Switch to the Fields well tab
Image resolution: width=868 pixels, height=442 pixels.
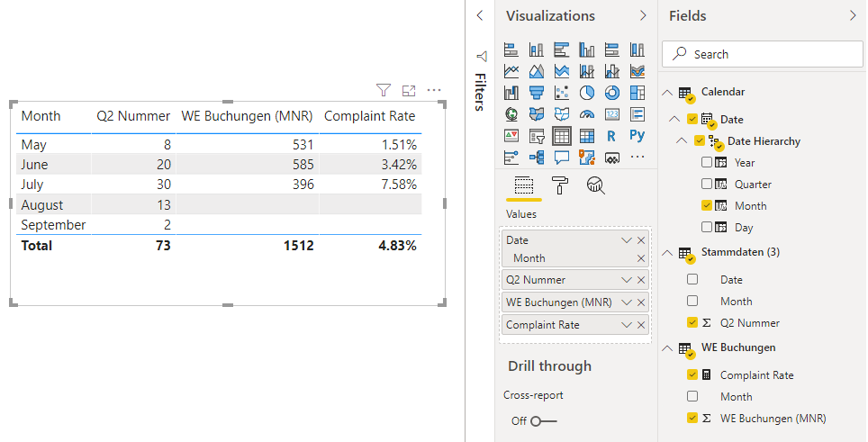524,185
